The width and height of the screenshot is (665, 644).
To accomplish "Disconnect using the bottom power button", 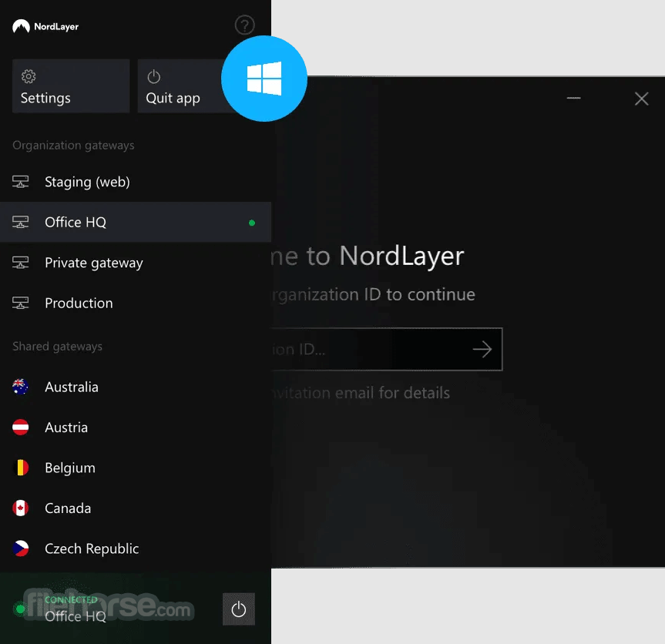I will click(239, 609).
